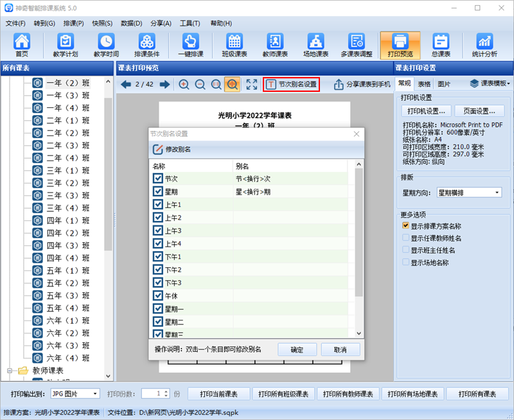This screenshot has width=514, height=420.
Task: Go to previous page with left arrow
Action: point(126,85)
